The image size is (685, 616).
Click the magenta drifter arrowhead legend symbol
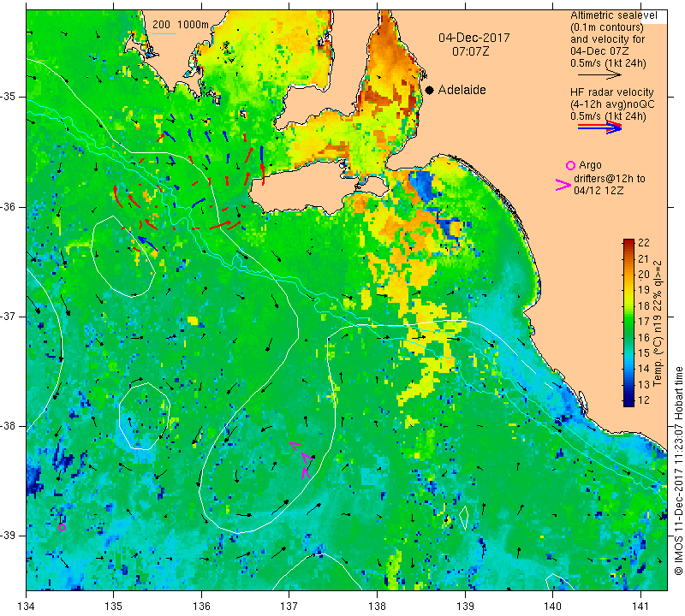pos(563,185)
